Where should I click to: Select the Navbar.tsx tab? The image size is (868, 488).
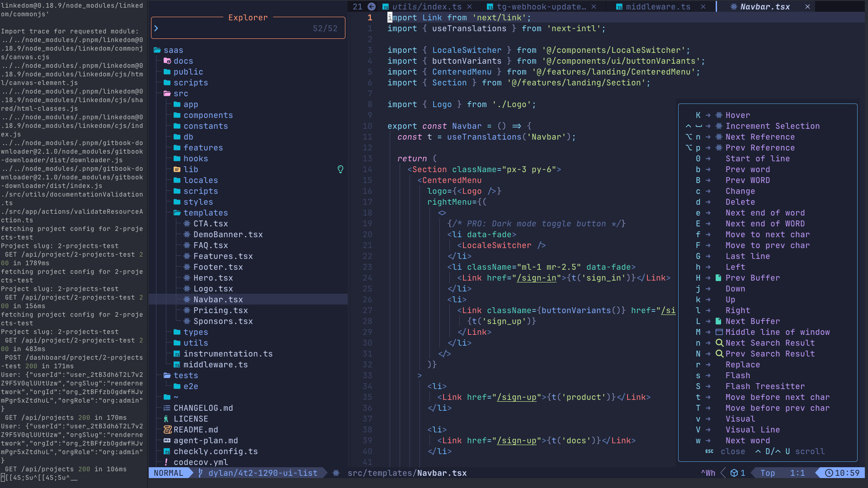coord(765,6)
